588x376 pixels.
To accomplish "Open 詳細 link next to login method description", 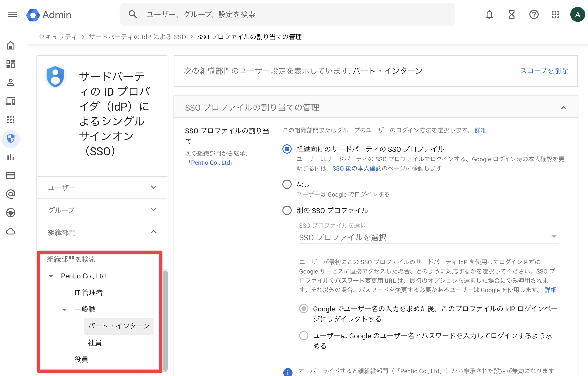I will (x=481, y=130).
